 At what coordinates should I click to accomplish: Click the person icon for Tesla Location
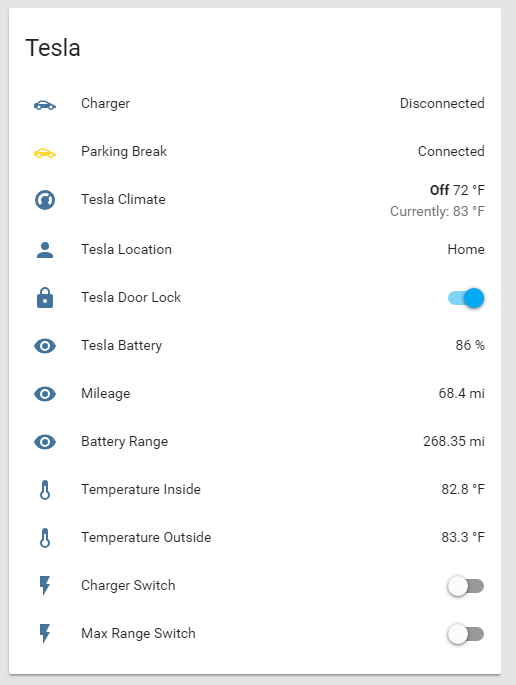[45, 250]
